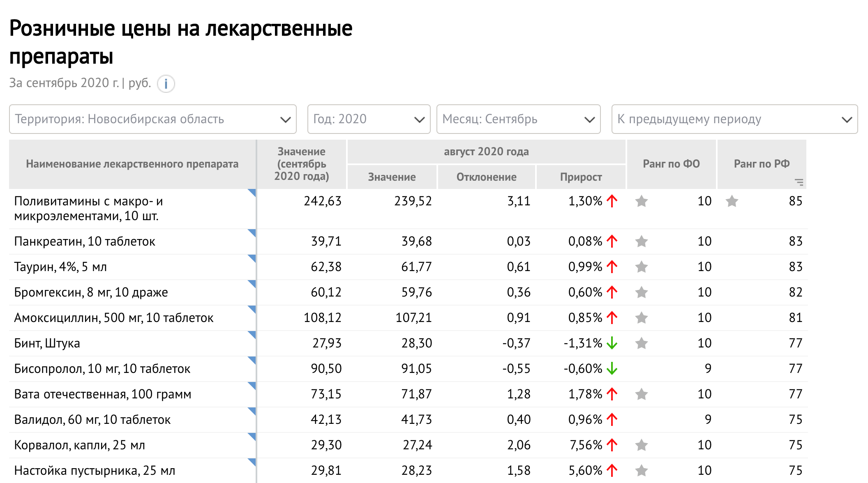Select Бромгексин, 8 мг, 10 драже name
This screenshot has width=868, height=483.
(x=91, y=292)
